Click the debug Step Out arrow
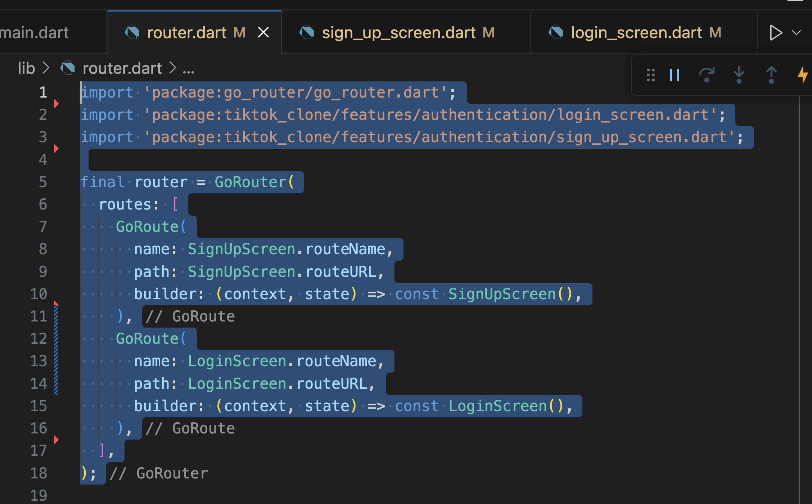Viewport: 812px width, 504px height. [771, 75]
